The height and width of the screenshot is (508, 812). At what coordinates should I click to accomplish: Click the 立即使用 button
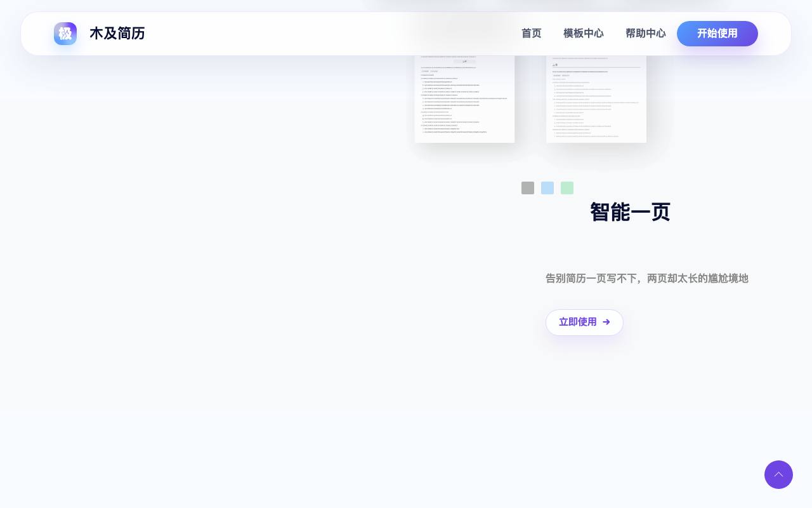pyautogui.click(x=584, y=323)
